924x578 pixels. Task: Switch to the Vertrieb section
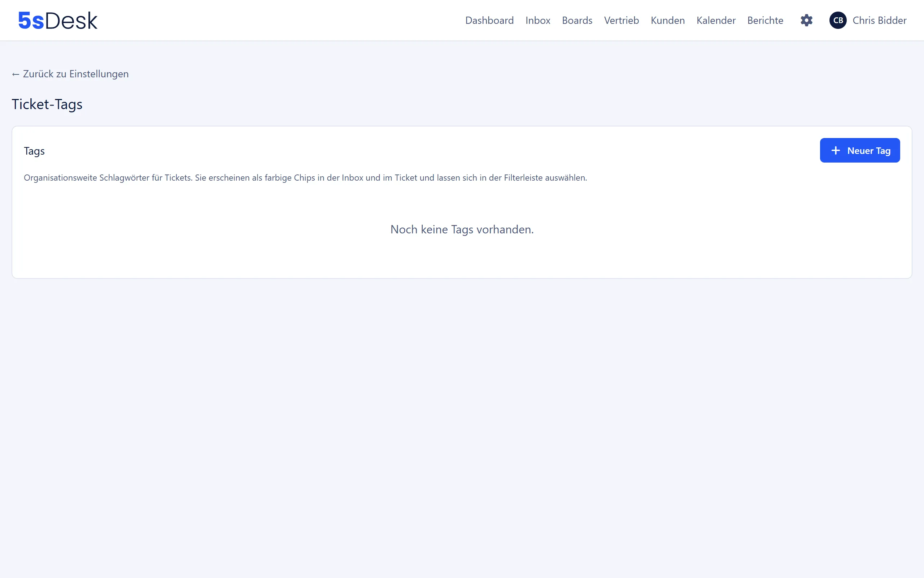pyautogui.click(x=621, y=20)
